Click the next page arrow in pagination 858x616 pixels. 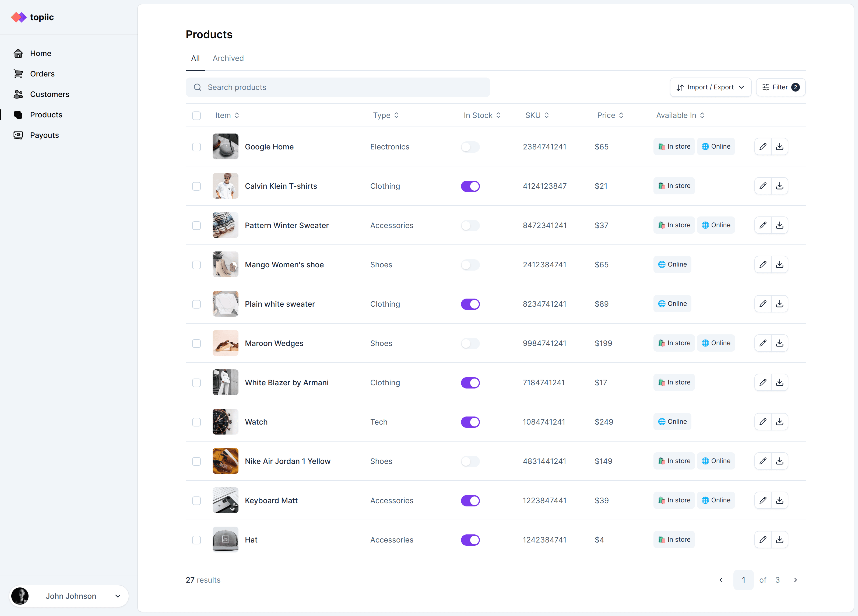795,580
